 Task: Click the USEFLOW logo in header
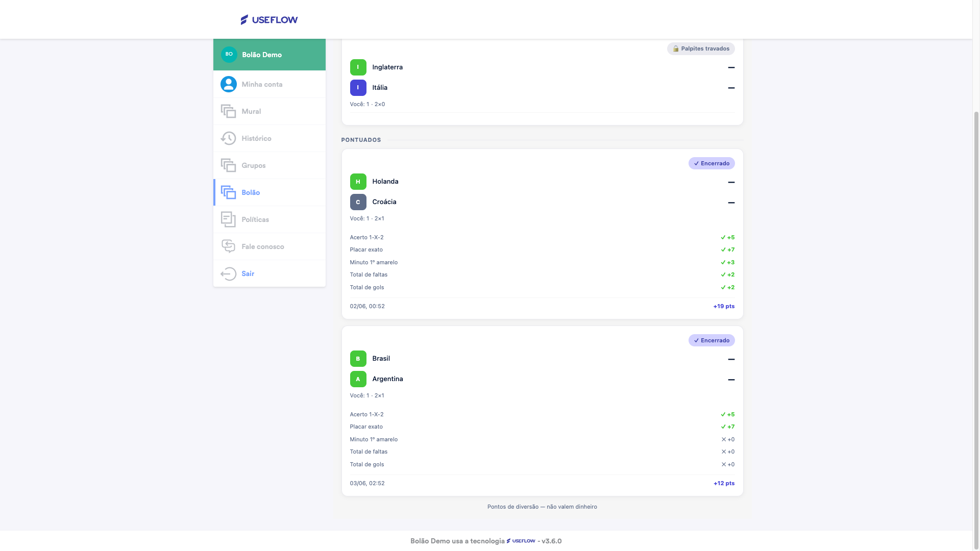pos(269,19)
